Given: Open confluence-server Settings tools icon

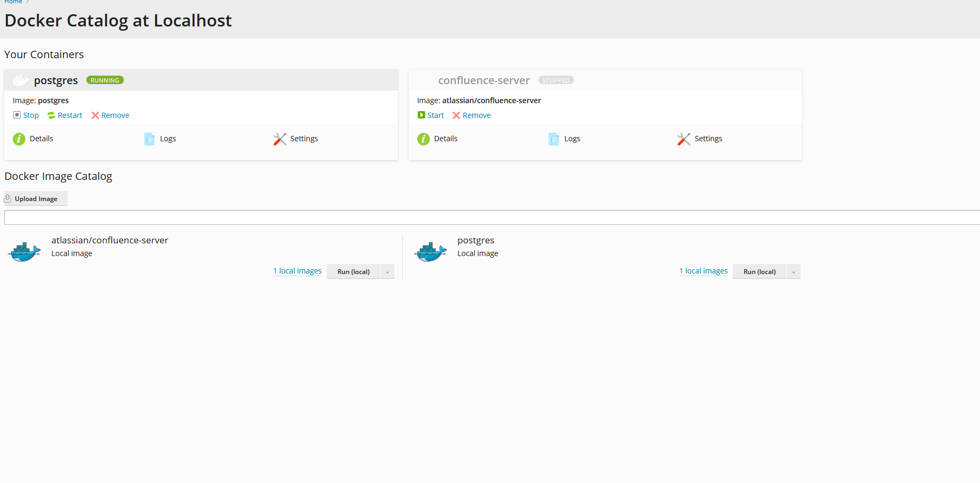Looking at the screenshot, I should coord(684,139).
